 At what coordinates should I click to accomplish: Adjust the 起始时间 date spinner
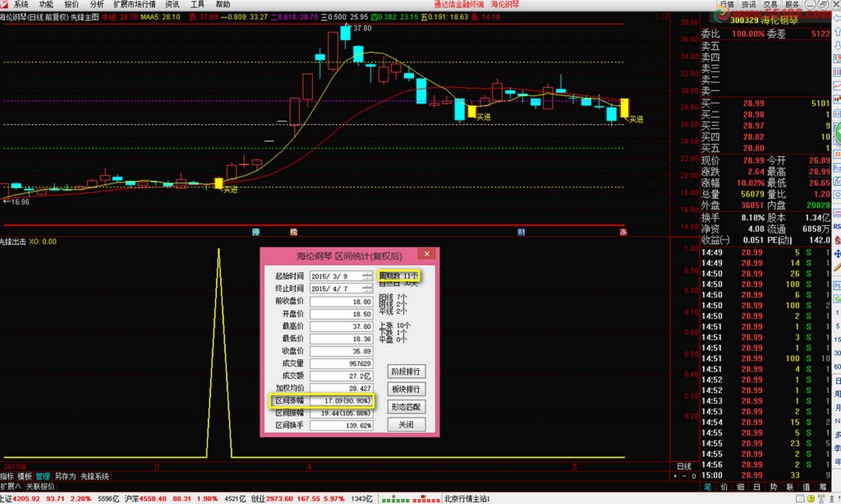pyautogui.click(x=369, y=277)
